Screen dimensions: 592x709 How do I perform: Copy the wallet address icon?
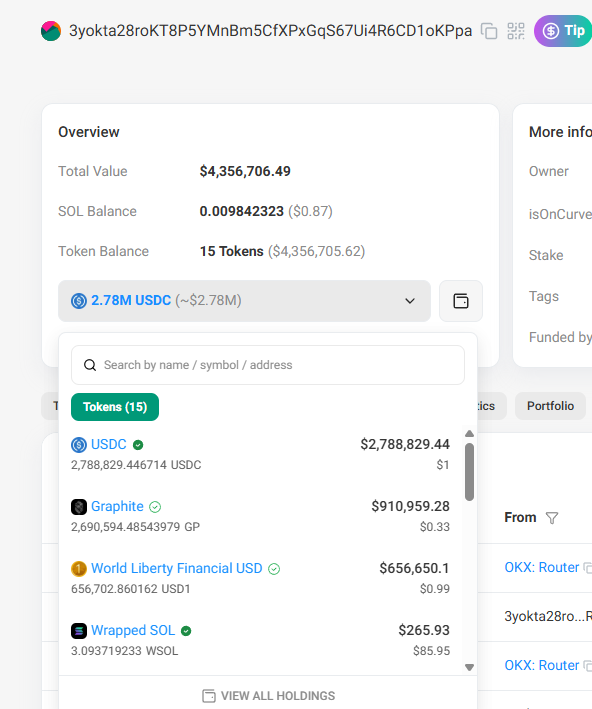[489, 31]
